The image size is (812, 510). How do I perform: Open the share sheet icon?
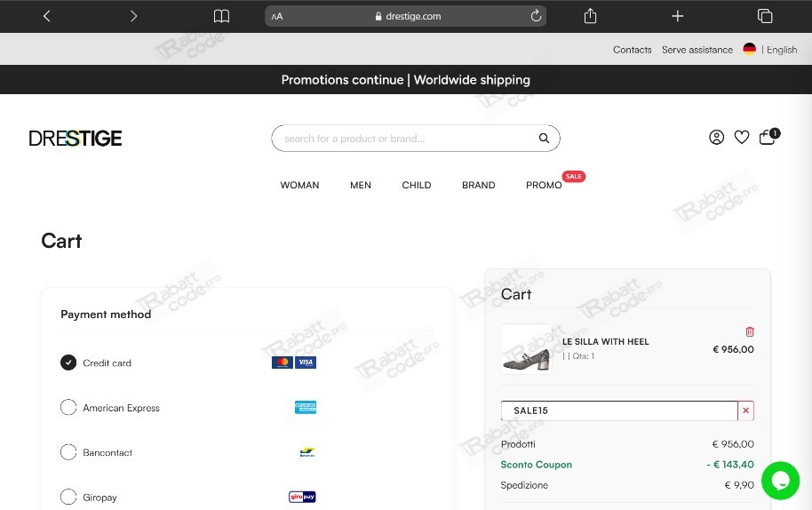(x=591, y=16)
